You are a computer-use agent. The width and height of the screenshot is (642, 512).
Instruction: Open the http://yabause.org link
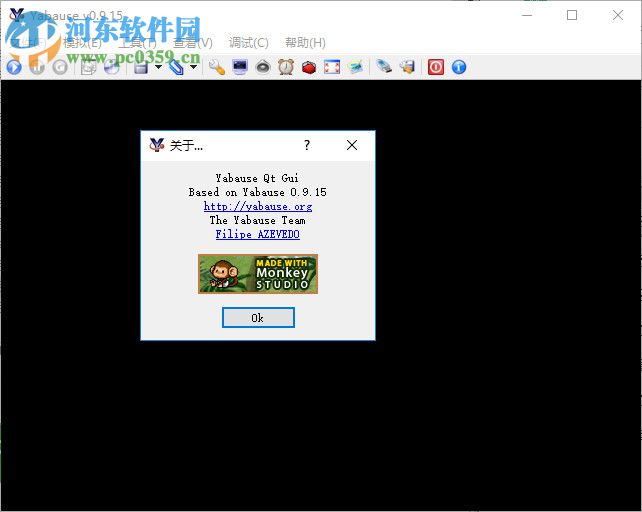(258, 206)
